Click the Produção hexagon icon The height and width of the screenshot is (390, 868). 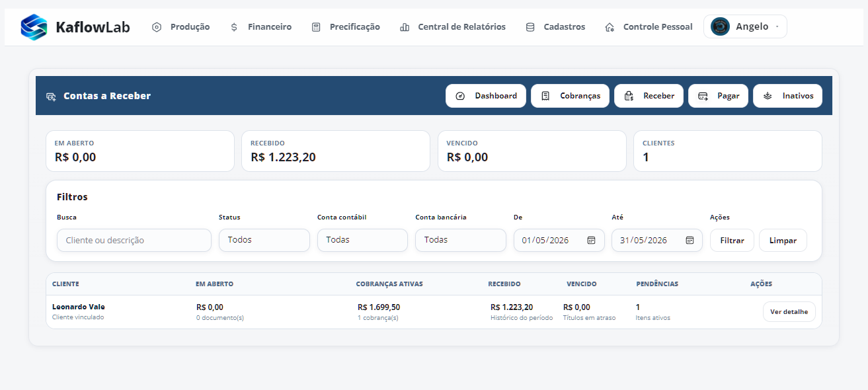click(x=157, y=27)
